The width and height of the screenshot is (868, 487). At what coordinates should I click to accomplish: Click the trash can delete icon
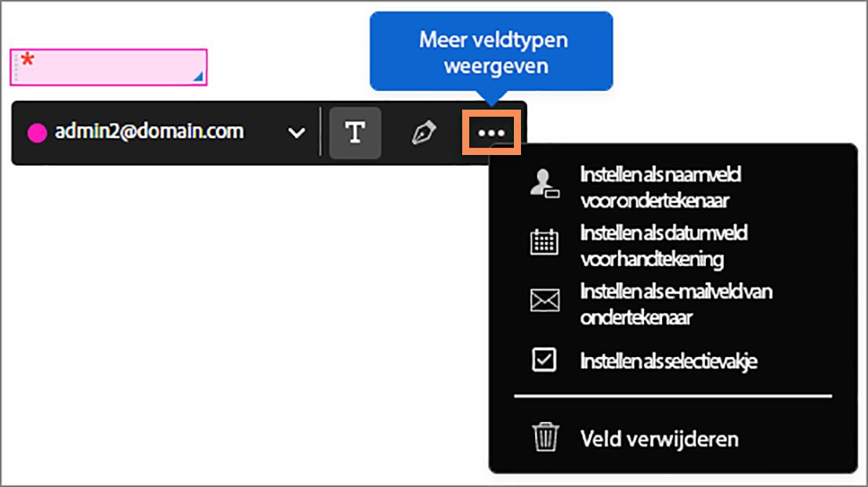click(544, 437)
